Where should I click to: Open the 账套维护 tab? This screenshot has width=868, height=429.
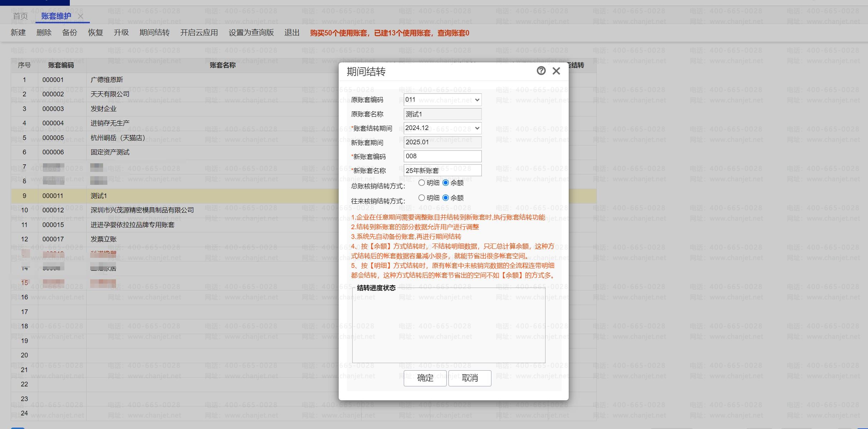(56, 16)
